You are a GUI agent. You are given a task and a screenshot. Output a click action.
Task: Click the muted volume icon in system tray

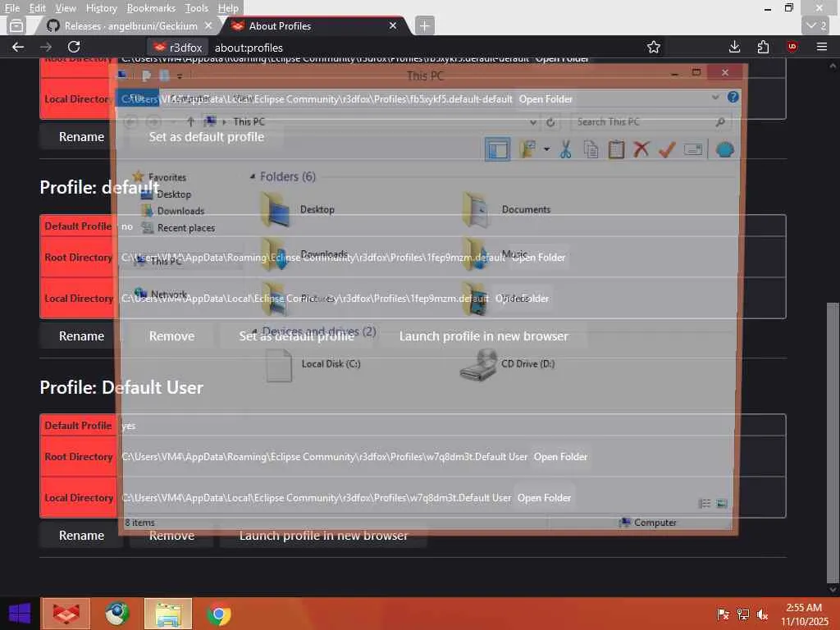pyautogui.click(x=762, y=614)
